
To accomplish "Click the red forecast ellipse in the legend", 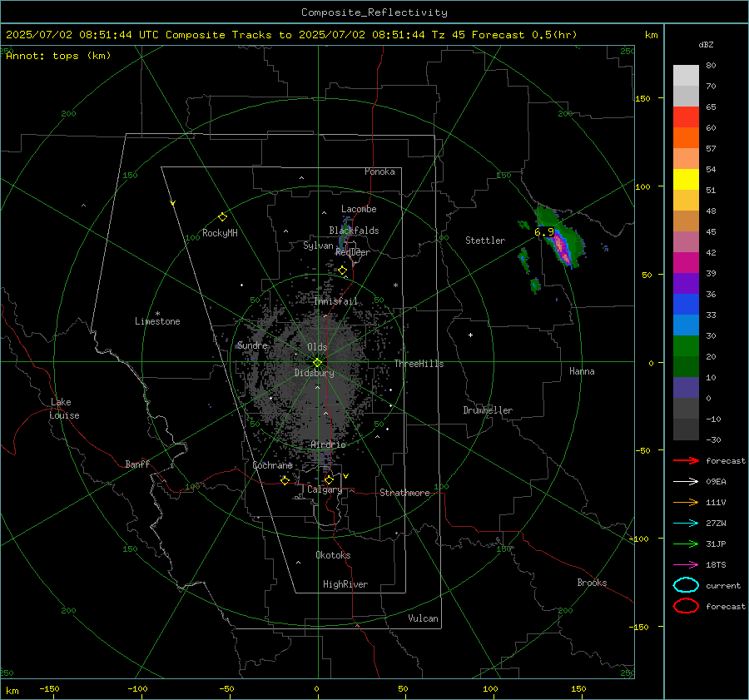I will coord(686,606).
